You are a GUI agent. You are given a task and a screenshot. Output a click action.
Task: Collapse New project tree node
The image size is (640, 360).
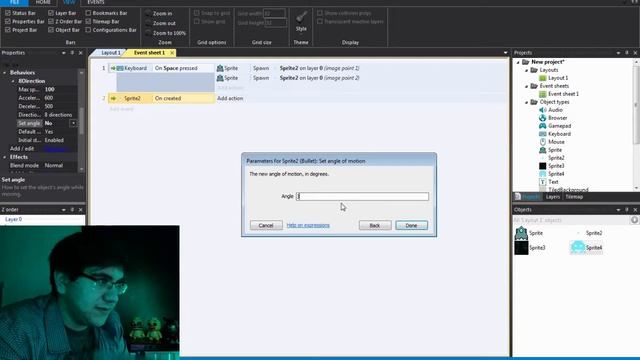coord(518,62)
